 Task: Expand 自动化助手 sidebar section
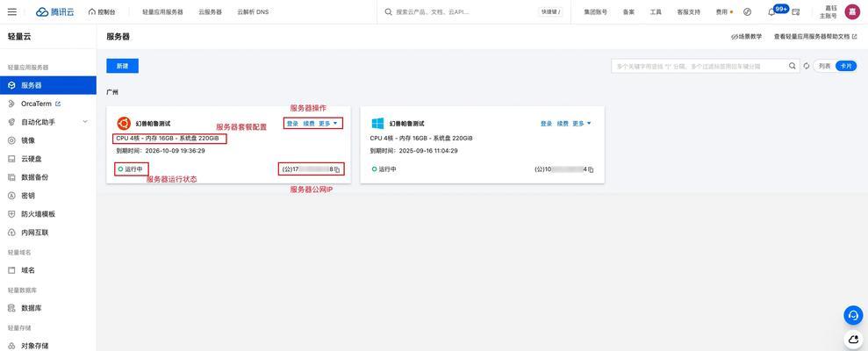click(x=48, y=122)
